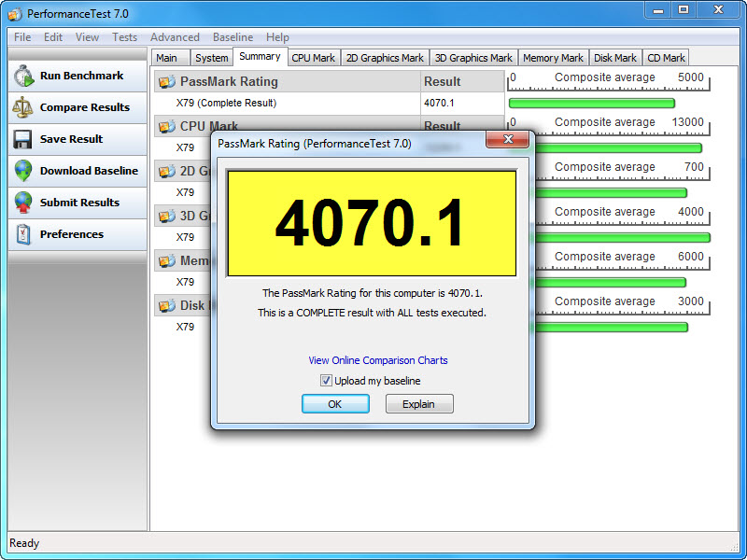Click the 700-scale 2D composite bar
747x560 pixels.
click(611, 193)
